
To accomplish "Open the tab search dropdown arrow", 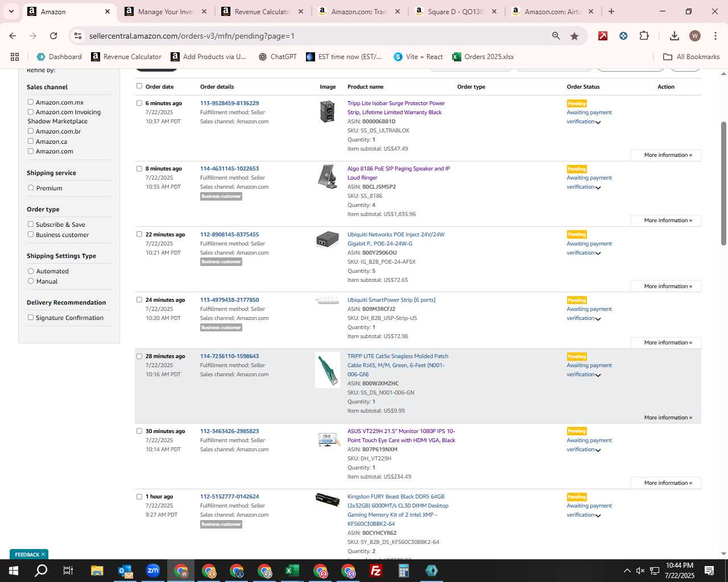I will click(x=11, y=11).
